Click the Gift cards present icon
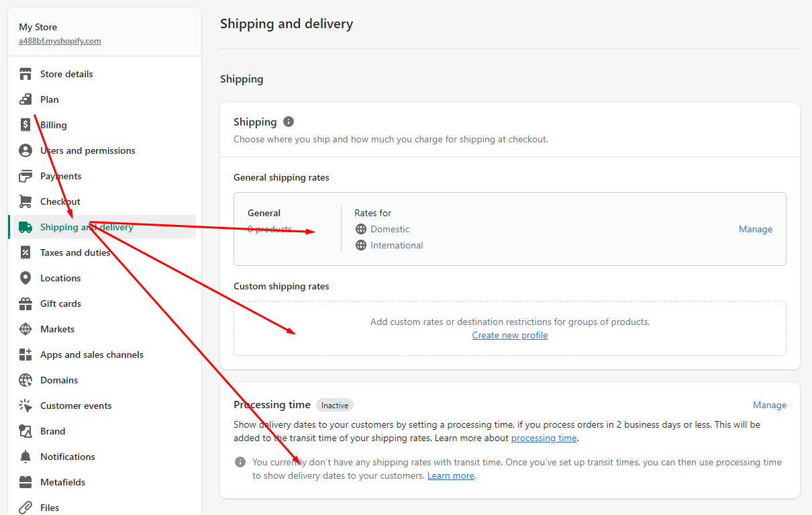Viewport: 812px width, 515px height. 26,303
